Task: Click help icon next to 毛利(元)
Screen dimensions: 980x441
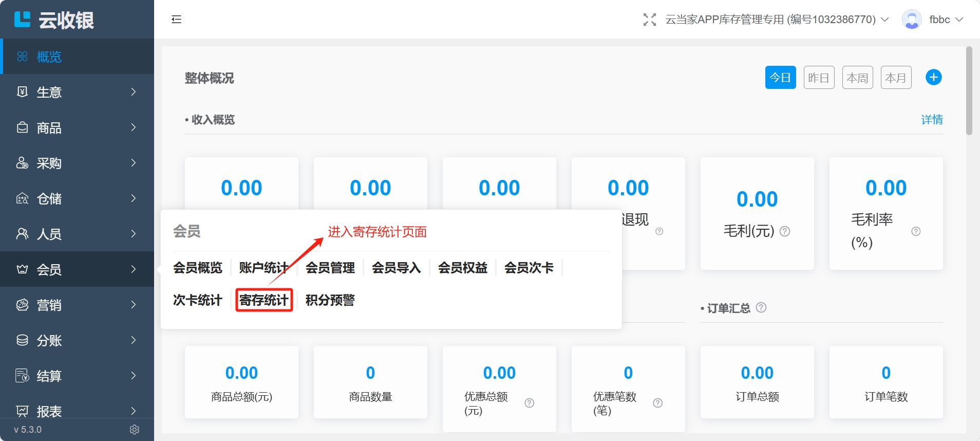Action: (785, 231)
